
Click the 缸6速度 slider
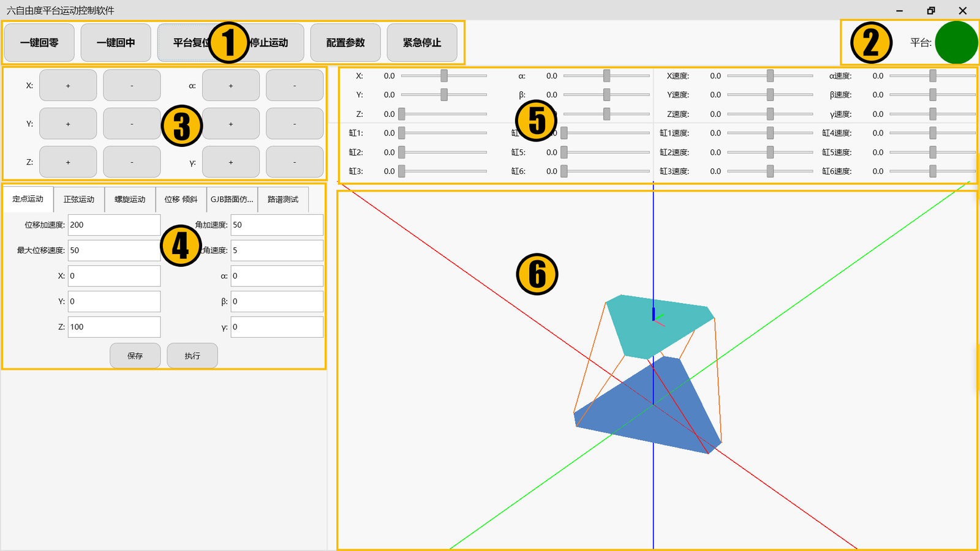tap(932, 171)
